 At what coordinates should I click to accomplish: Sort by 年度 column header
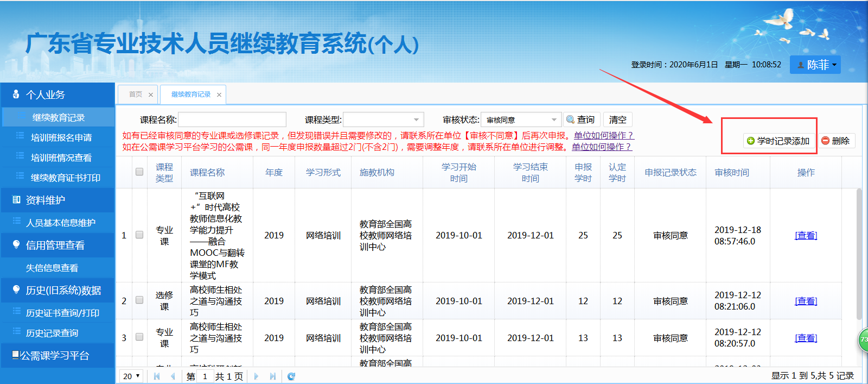click(x=274, y=172)
